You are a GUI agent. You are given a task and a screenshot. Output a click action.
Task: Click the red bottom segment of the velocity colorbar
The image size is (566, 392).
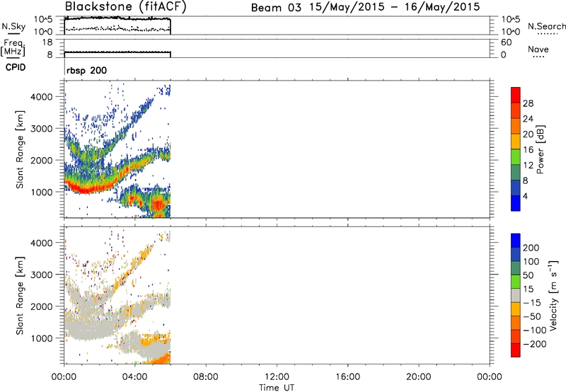click(x=516, y=350)
